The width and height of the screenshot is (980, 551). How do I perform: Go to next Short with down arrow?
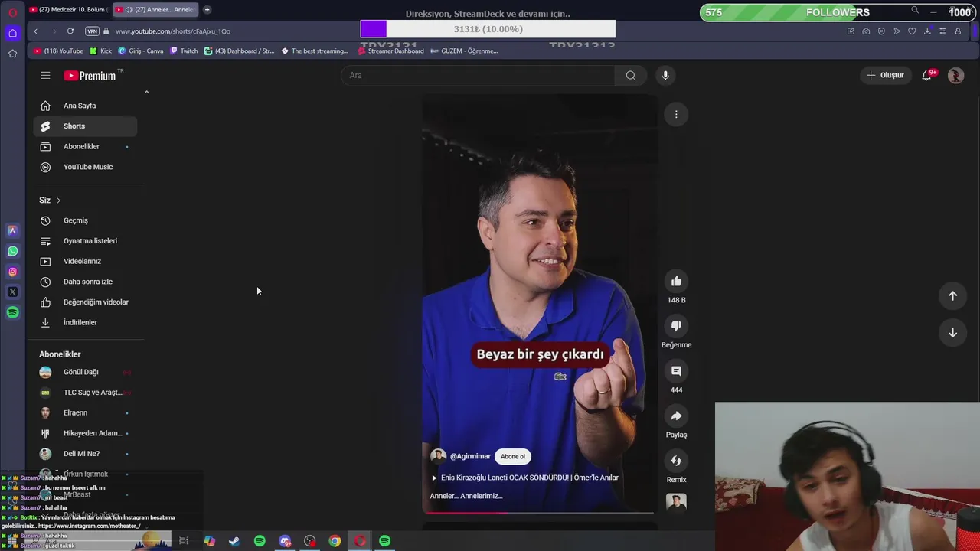coord(952,333)
